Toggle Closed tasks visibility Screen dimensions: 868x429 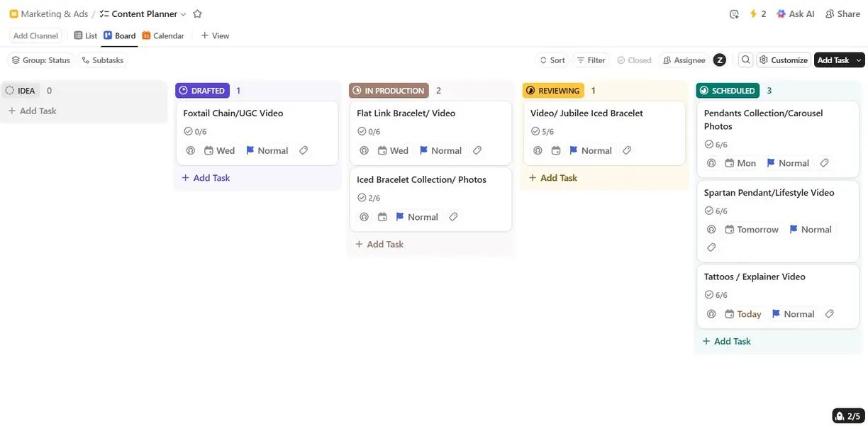[x=634, y=60]
